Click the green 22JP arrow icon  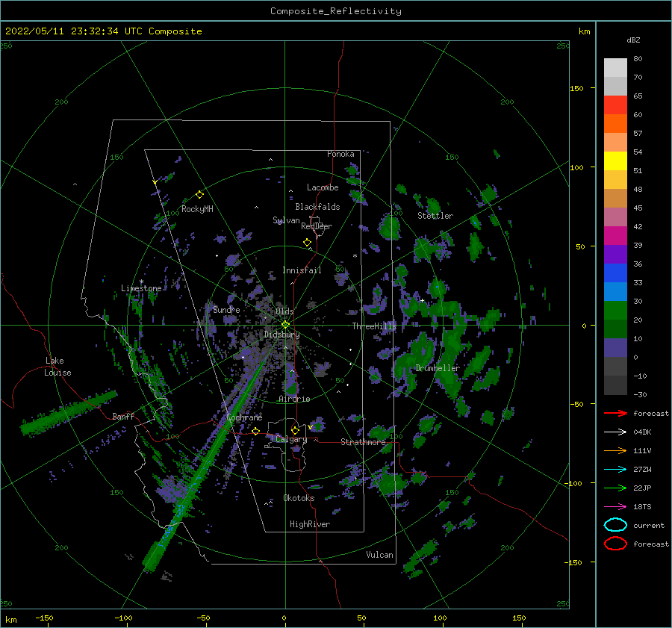click(615, 488)
